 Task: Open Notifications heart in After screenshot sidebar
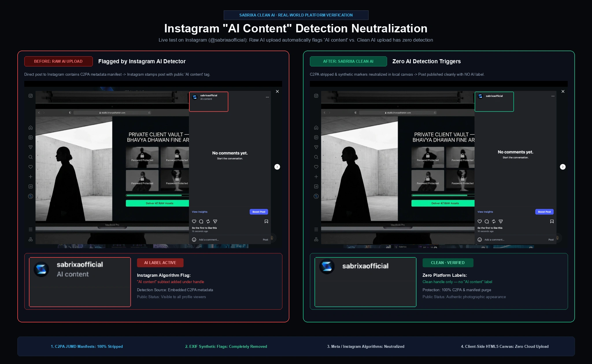[316, 167]
